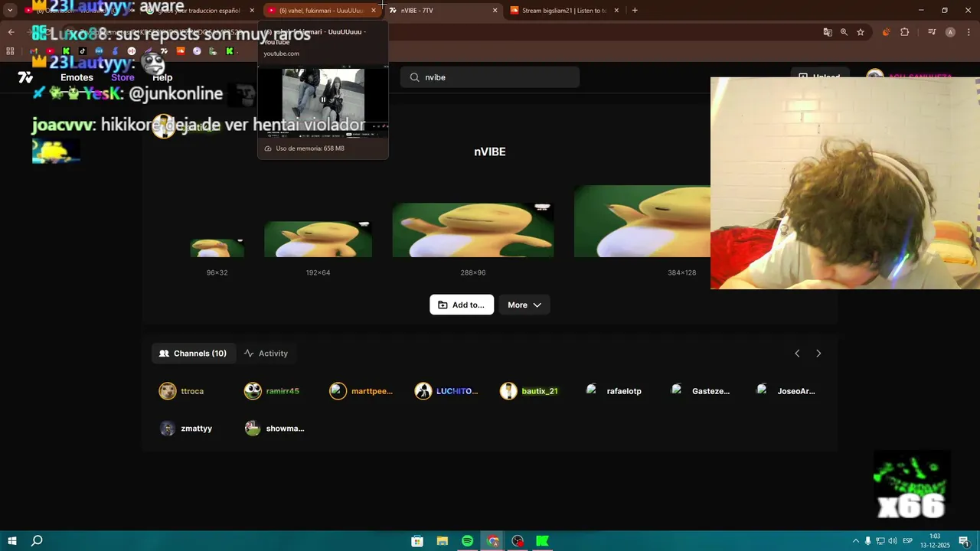Open channel bautix_21
Viewport: 980px width, 551px height.
coord(529,391)
